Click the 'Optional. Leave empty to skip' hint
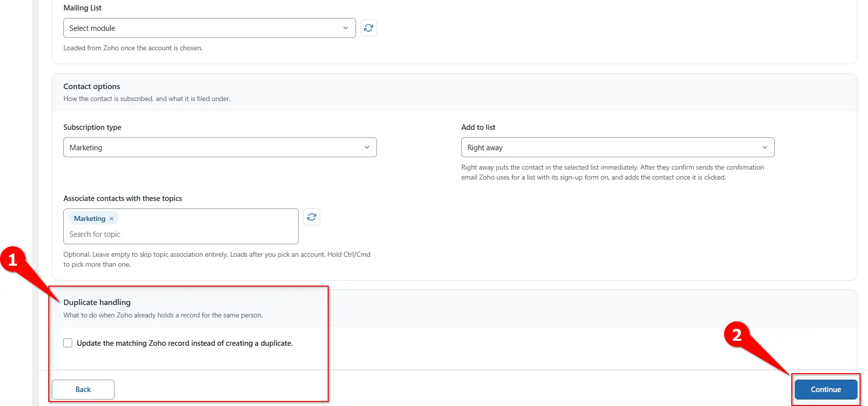Viewport: 868px width, 406px height. pyautogui.click(x=217, y=259)
